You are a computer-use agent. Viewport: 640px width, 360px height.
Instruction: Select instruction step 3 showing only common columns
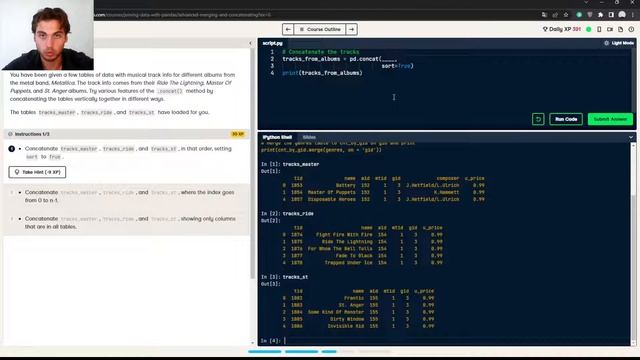pos(129,222)
